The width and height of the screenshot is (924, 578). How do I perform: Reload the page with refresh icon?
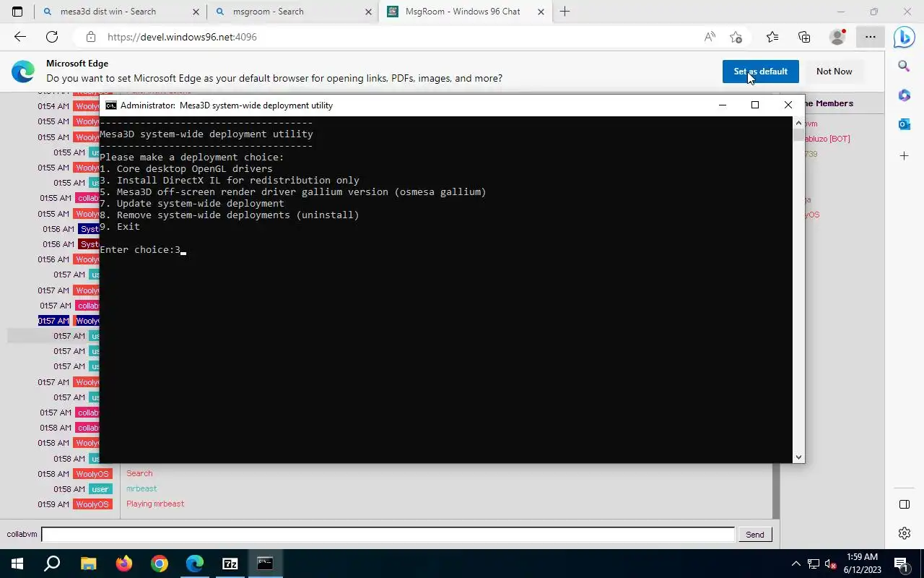(52, 37)
